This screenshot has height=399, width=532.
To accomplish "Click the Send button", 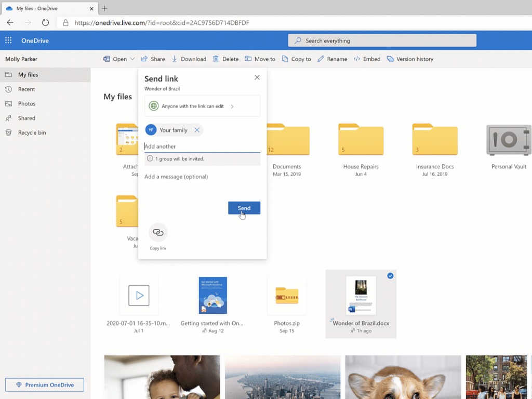I will 244,208.
